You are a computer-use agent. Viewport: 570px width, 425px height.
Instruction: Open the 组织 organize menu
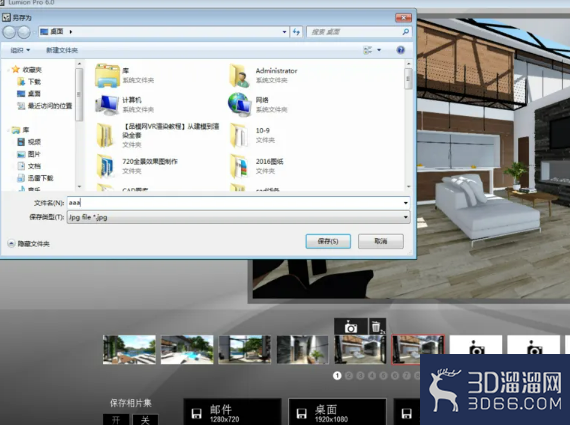20,50
